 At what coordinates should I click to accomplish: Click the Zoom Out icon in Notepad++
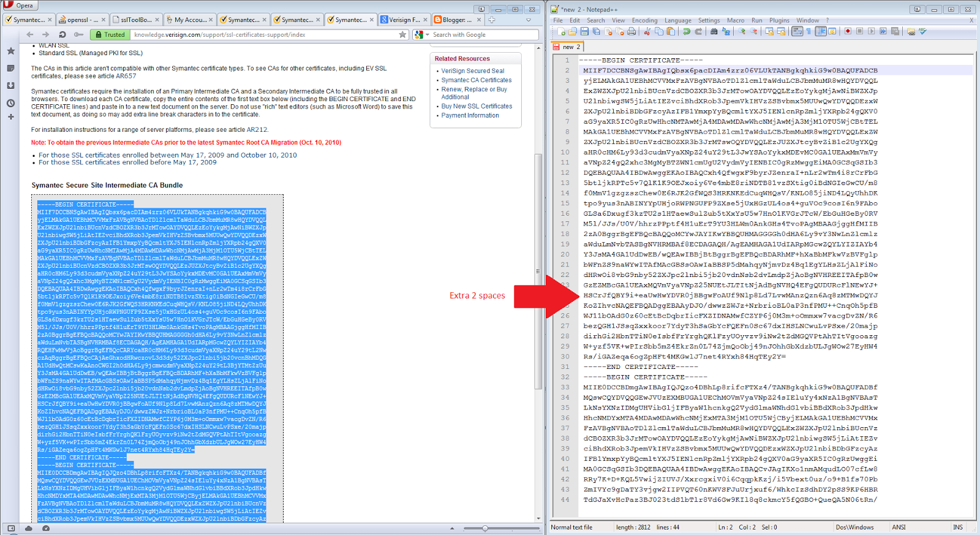[x=754, y=31]
